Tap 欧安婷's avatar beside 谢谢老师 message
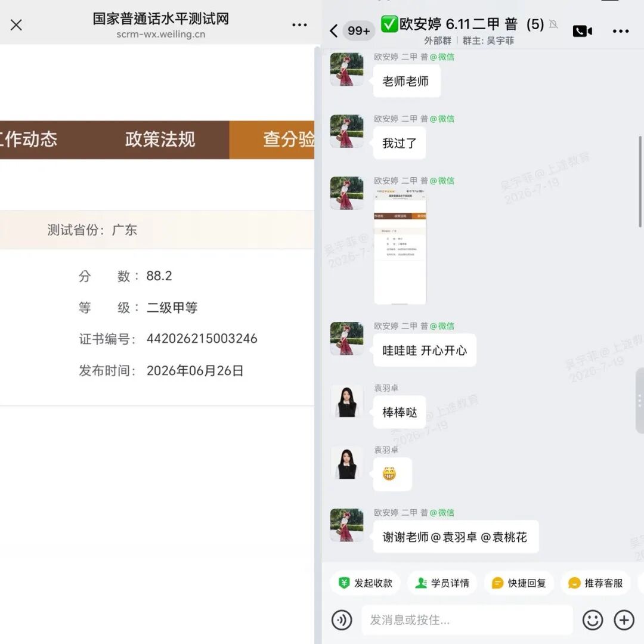This screenshot has width=644, height=644. coord(346,525)
